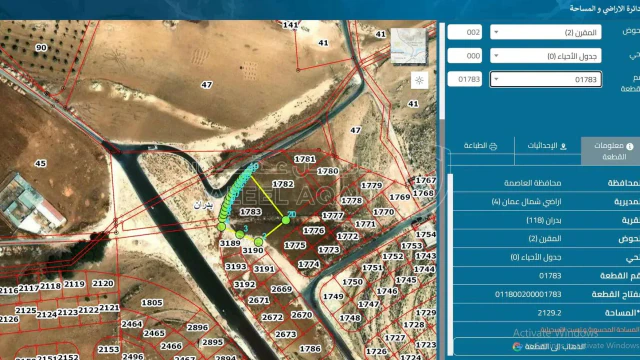Click parcel label 1805 on the map

tap(152, 303)
